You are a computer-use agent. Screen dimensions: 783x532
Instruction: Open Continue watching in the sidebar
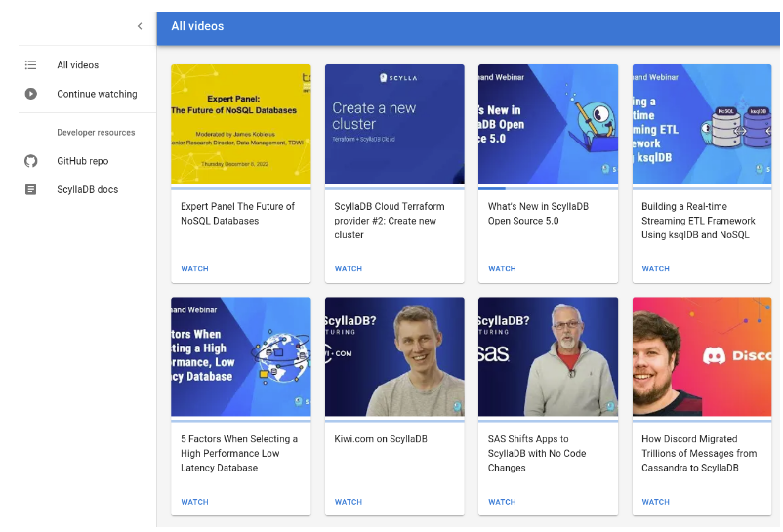coord(97,94)
